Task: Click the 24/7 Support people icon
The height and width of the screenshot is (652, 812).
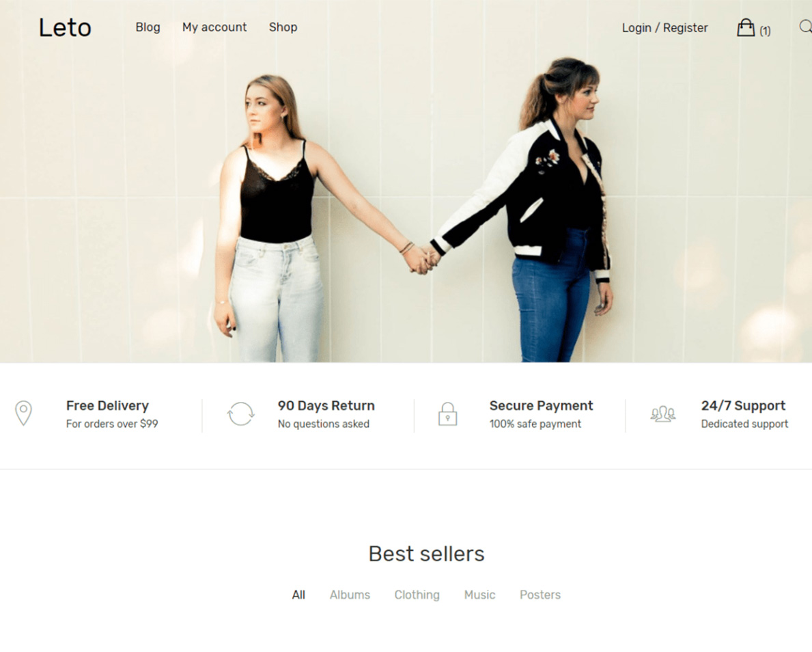Action: coord(663,414)
